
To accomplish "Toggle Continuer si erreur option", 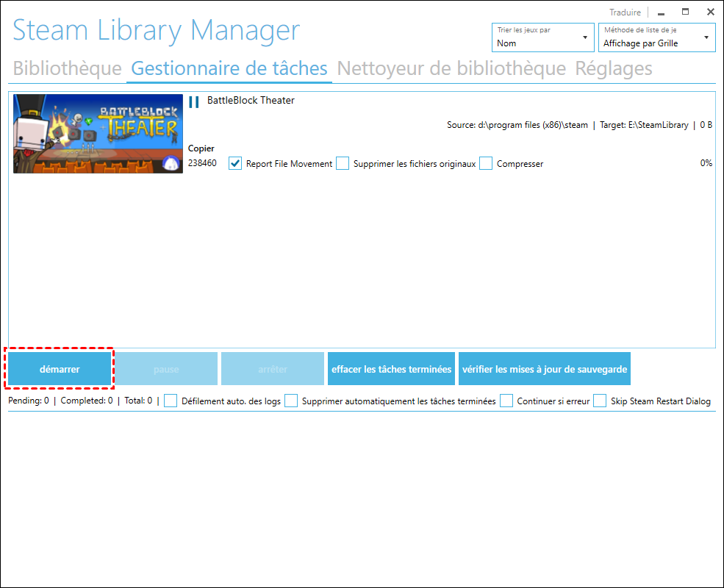I will click(506, 401).
